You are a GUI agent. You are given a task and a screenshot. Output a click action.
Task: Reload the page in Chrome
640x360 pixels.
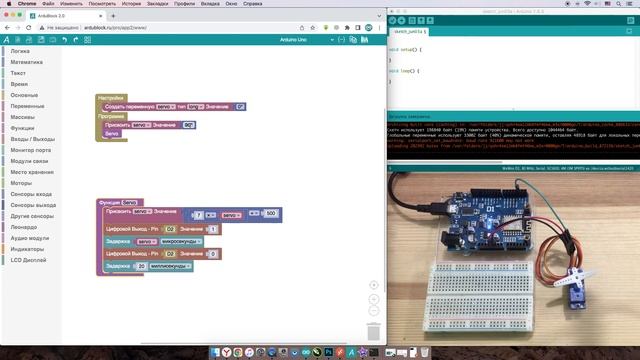29,28
